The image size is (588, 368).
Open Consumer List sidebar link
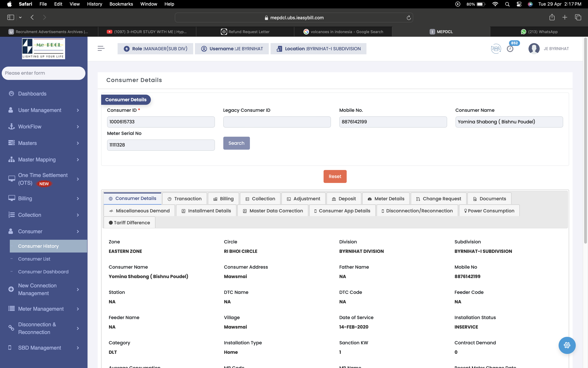click(x=34, y=259)
